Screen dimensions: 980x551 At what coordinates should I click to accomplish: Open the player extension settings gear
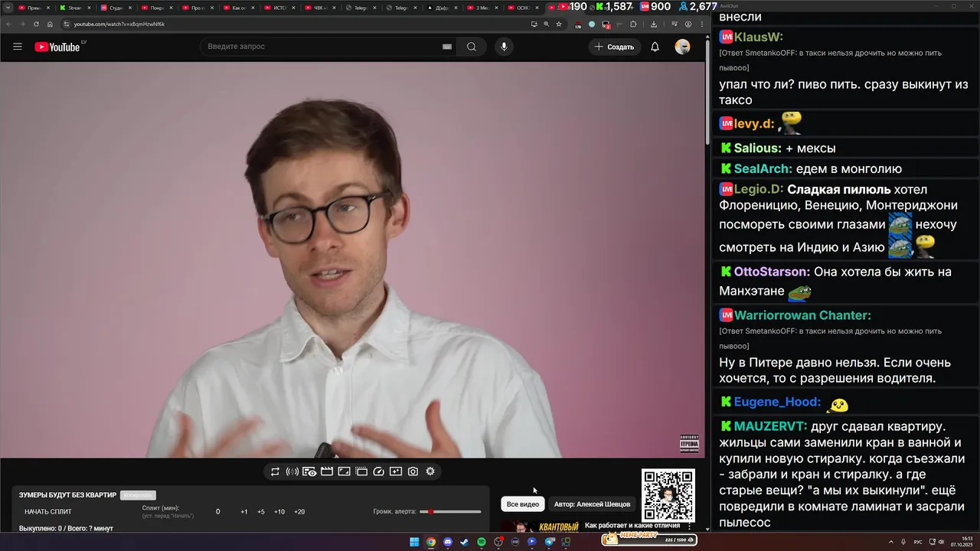pos(430,471)
